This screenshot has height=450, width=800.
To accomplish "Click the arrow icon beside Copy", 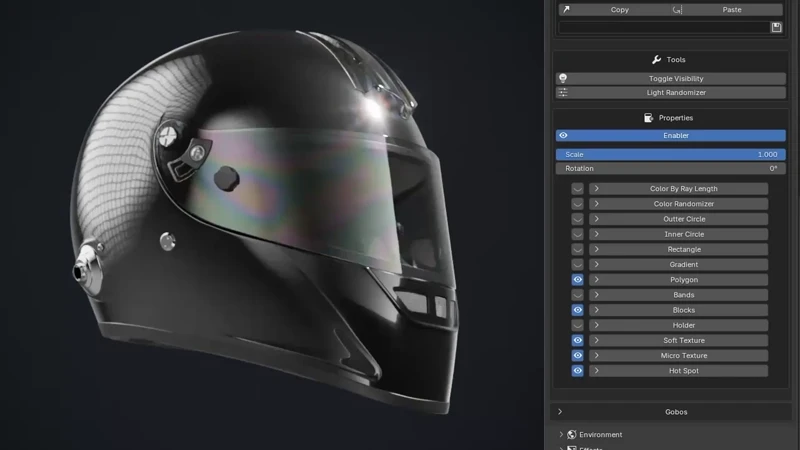I will point(566,9).
